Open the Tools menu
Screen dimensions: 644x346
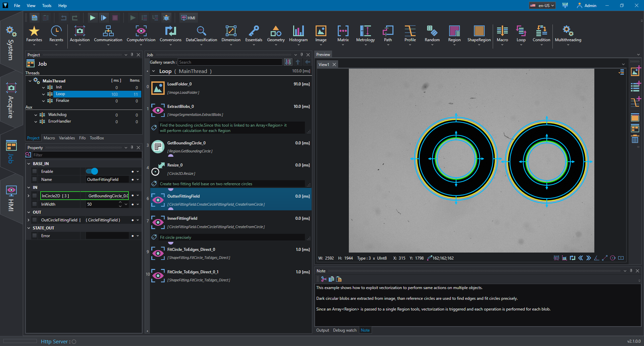(x=47, y=5)
